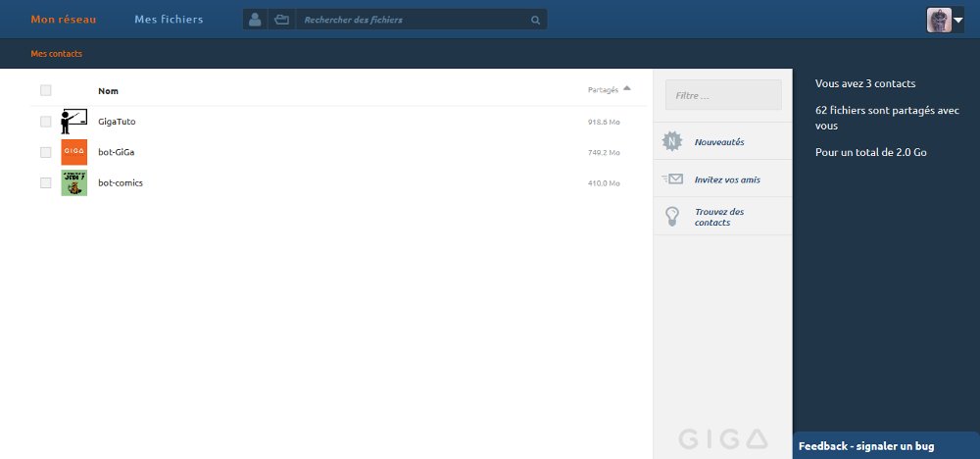The image size is (980, 459).
Task: Click the Pour un total de 2.0 Go text
Action: click(x=870, y=152)
